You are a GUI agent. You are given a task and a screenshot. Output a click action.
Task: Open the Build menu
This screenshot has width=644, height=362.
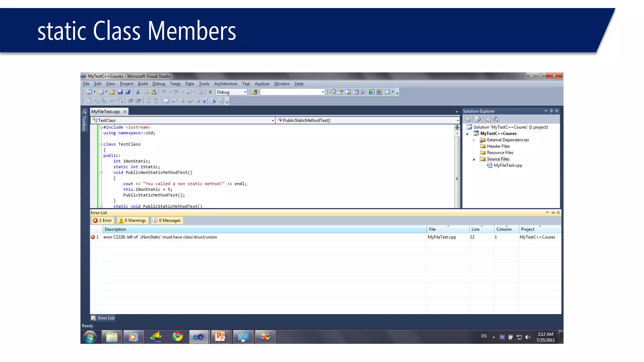coord(142,84)
